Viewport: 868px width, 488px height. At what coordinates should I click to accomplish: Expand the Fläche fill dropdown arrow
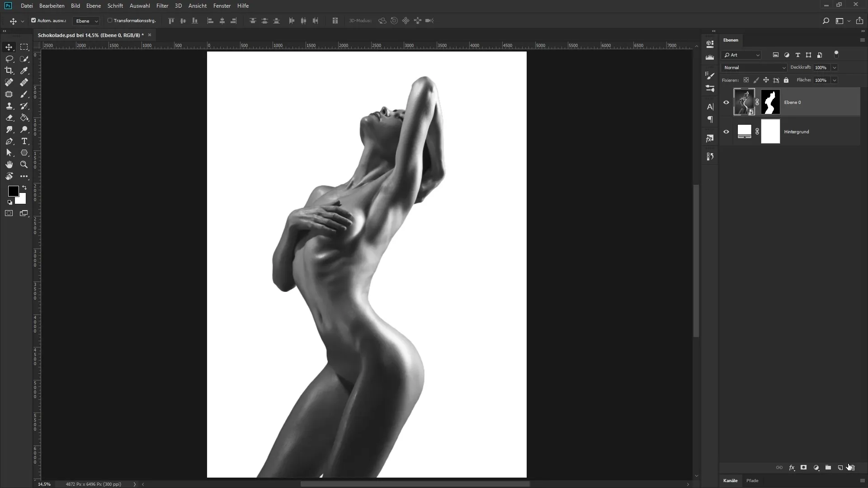[x=834, y=80]
